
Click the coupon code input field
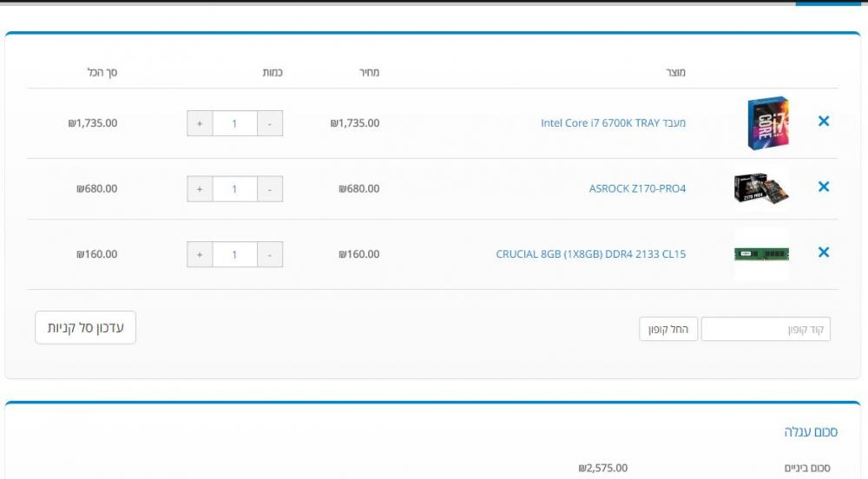tap(766, 329)
